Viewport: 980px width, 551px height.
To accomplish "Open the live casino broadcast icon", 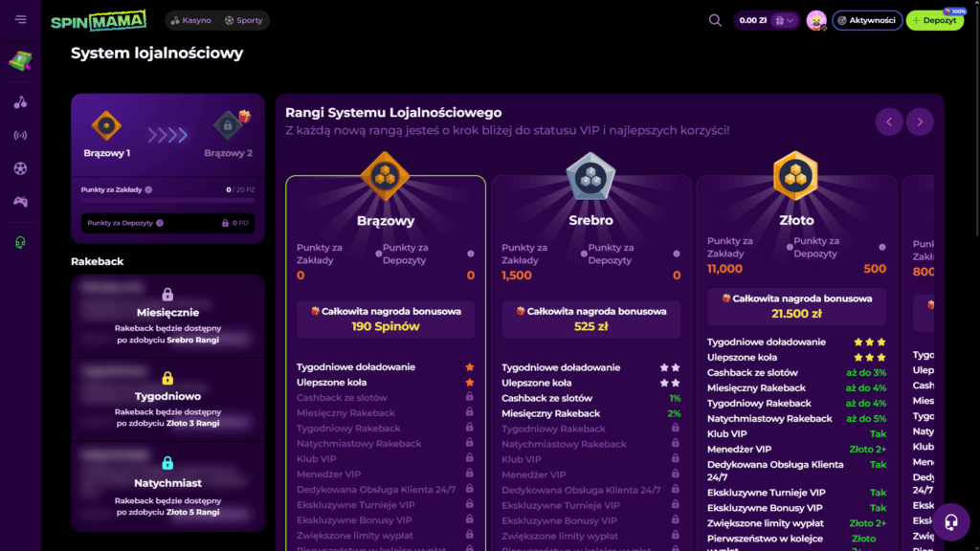I will 20,135.
